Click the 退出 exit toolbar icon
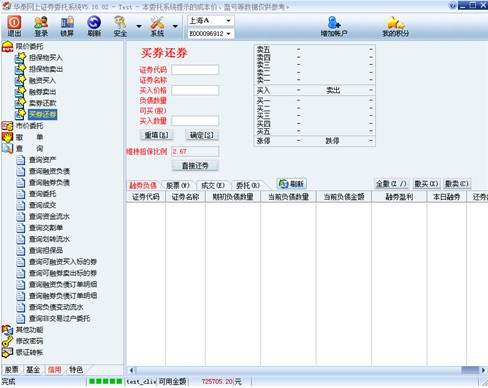 click(14, 23)
